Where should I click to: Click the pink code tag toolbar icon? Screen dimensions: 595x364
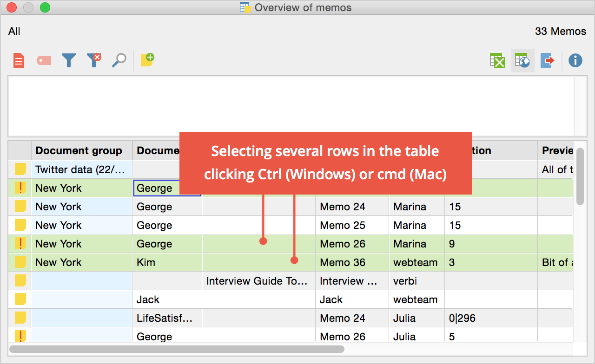44,61
